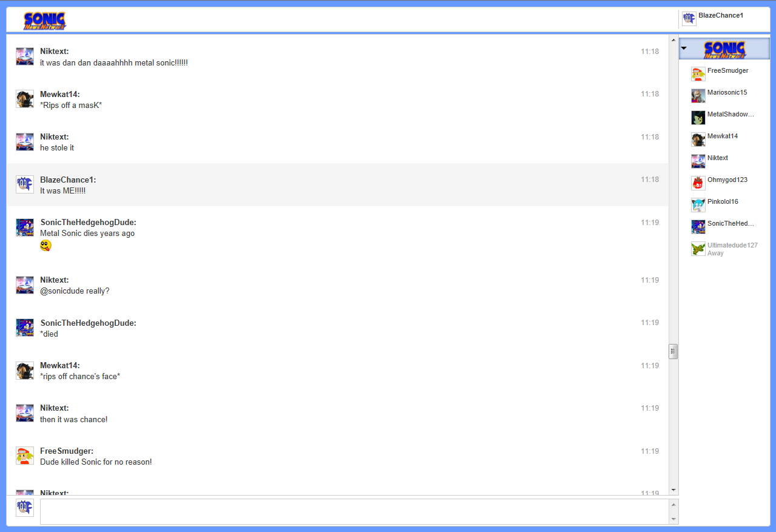Click Mariosonic15's avatar in the user list
Screen dimensions: 776x532
click(698, 96)
